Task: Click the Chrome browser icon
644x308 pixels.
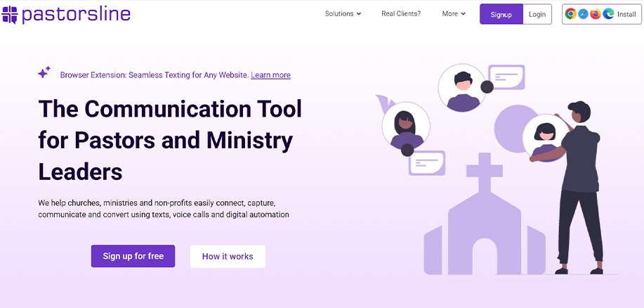Action: (571, 14)
